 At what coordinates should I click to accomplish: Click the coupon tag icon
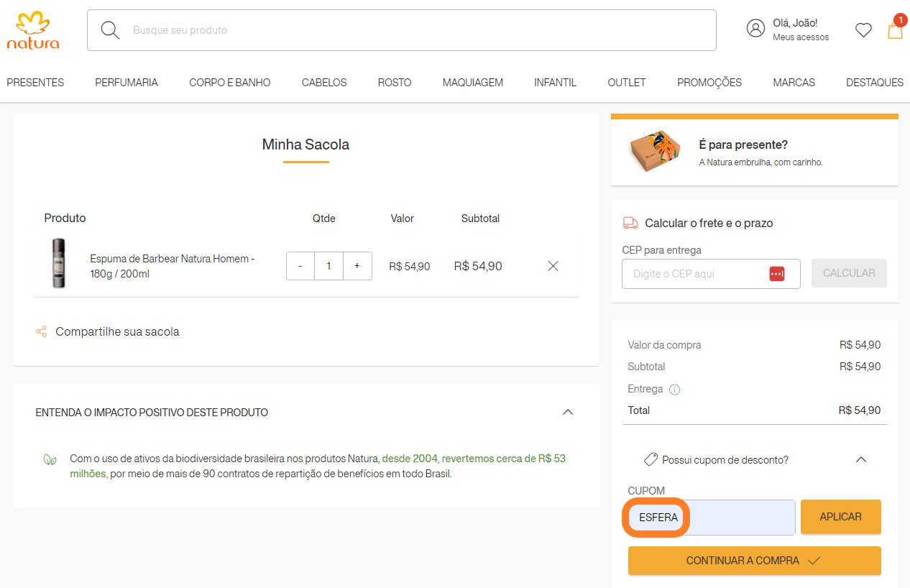click(651, 459)
